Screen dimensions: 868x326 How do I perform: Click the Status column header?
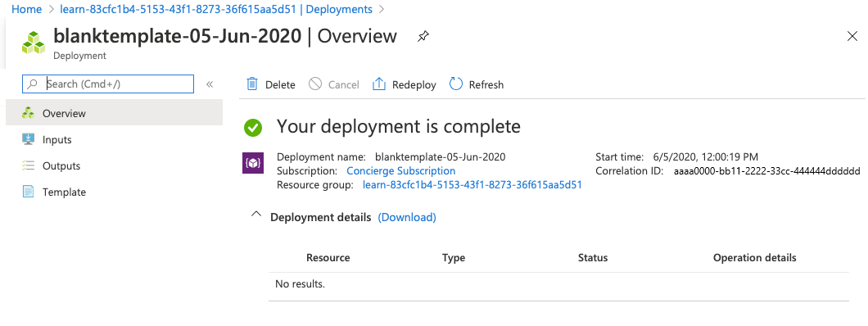tap(593, 258)
